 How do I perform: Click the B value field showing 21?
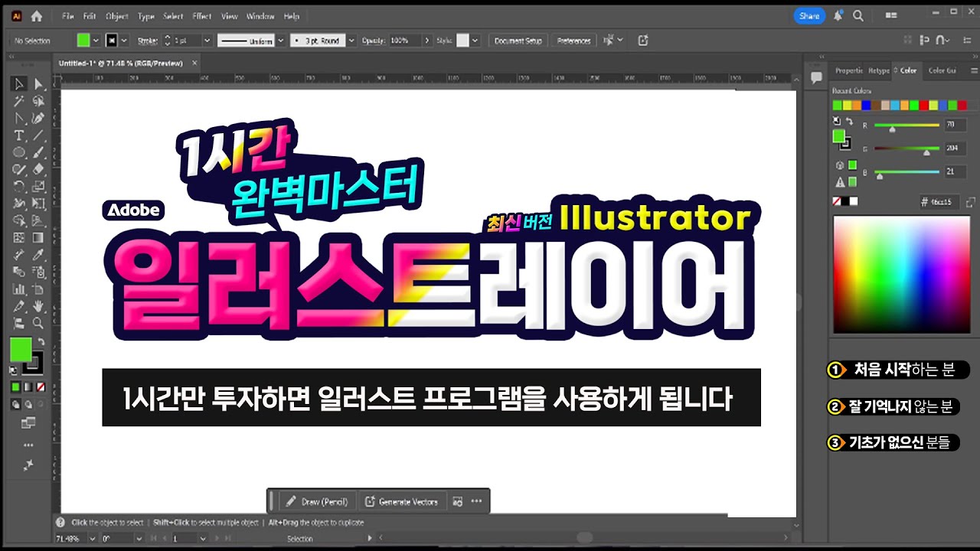click(954, 172)
